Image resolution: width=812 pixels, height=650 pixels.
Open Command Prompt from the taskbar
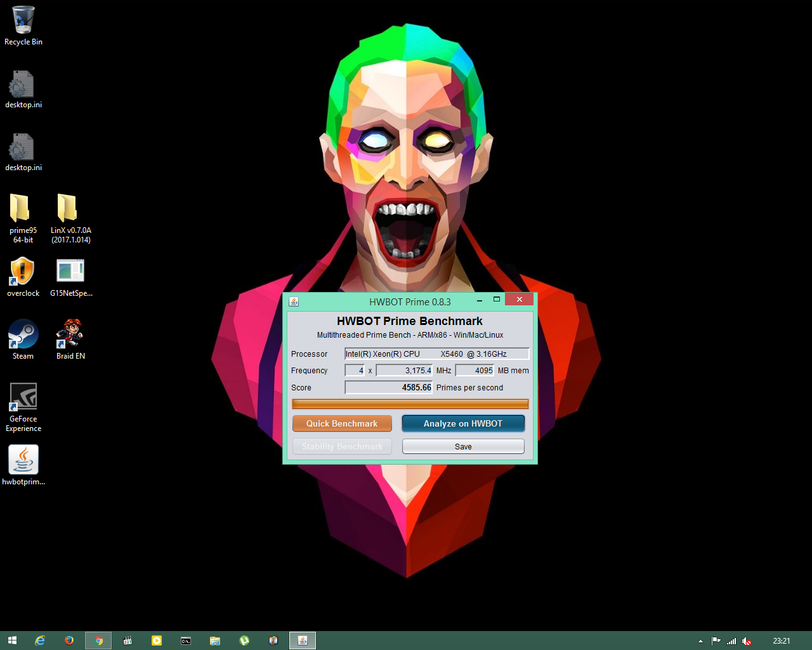[186, 640]
